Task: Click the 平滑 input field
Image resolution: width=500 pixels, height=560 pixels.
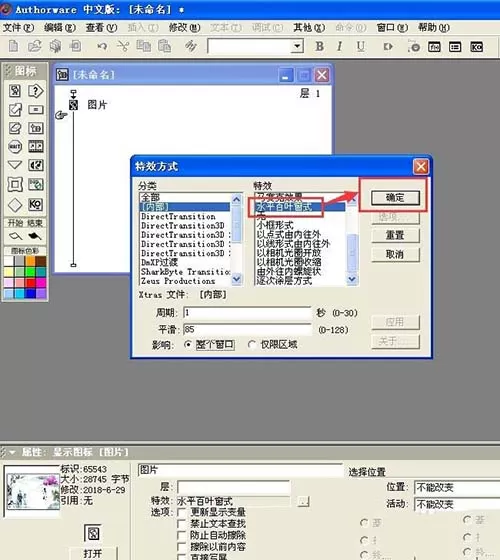Action: click(x=247, y=329)
